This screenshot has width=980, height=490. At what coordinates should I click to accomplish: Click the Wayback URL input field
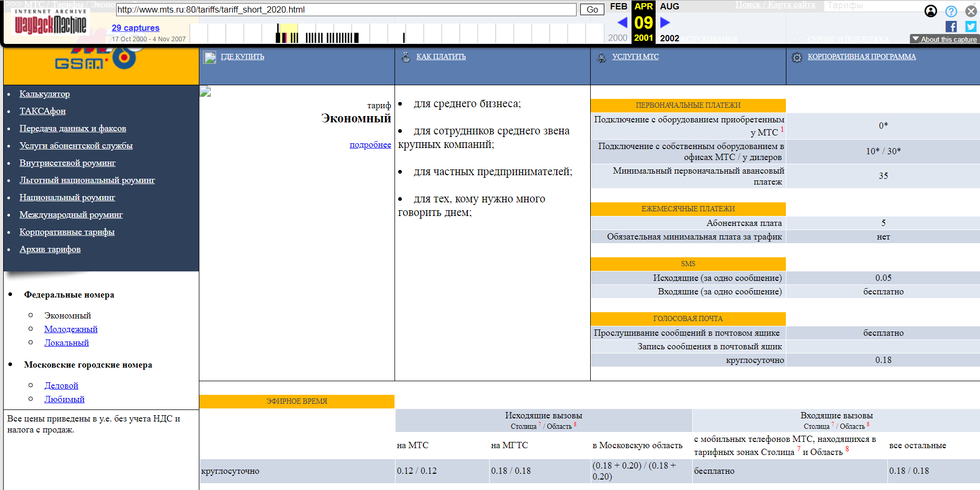(x=346, y=9)
